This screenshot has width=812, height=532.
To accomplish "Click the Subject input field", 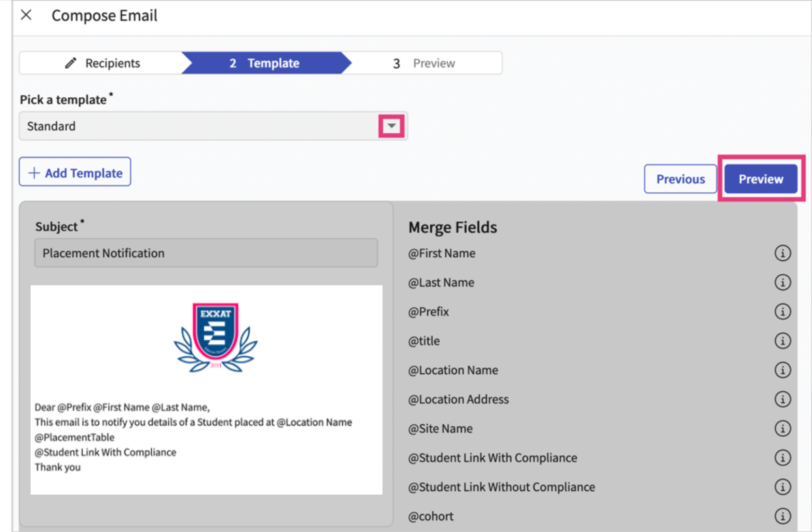I will click(x=206, y=253).
